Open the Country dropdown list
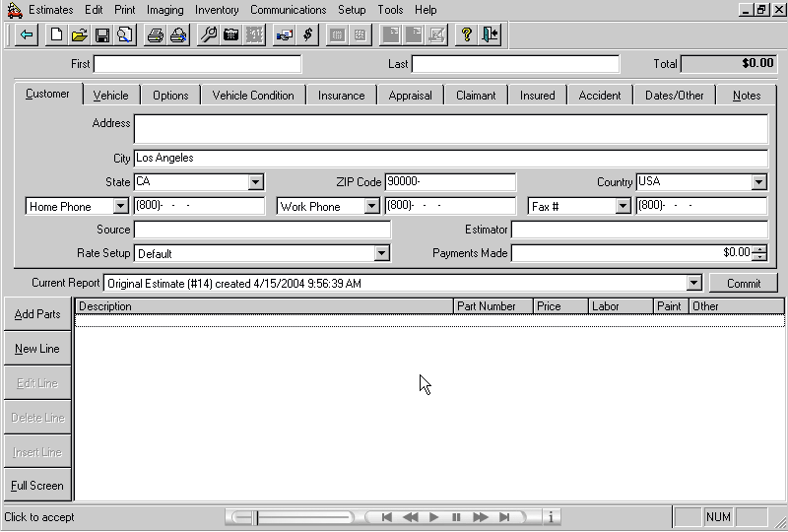This screenshot has width=788, height=532. pos(758,182)
